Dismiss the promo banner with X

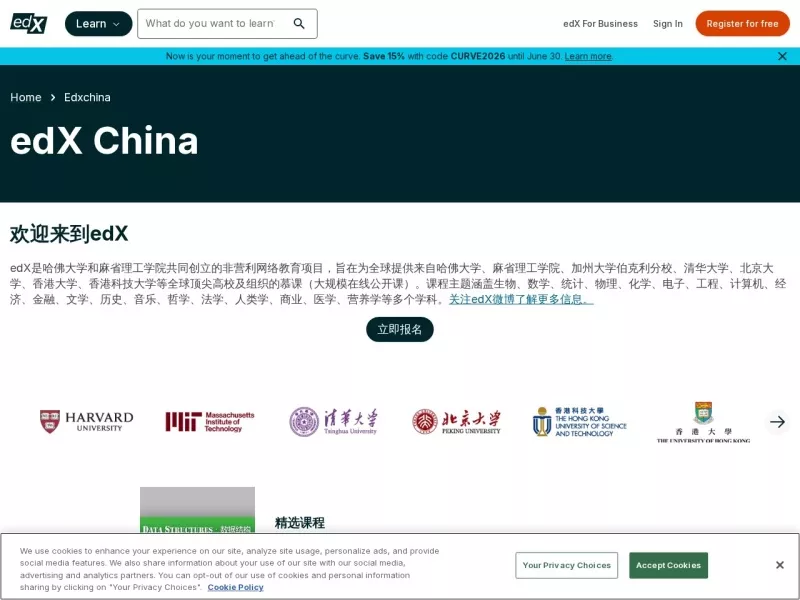(x=782, y=56)
